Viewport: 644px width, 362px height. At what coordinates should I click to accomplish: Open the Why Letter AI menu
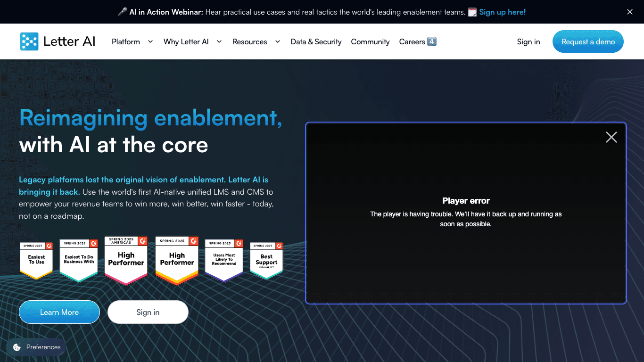186,41
